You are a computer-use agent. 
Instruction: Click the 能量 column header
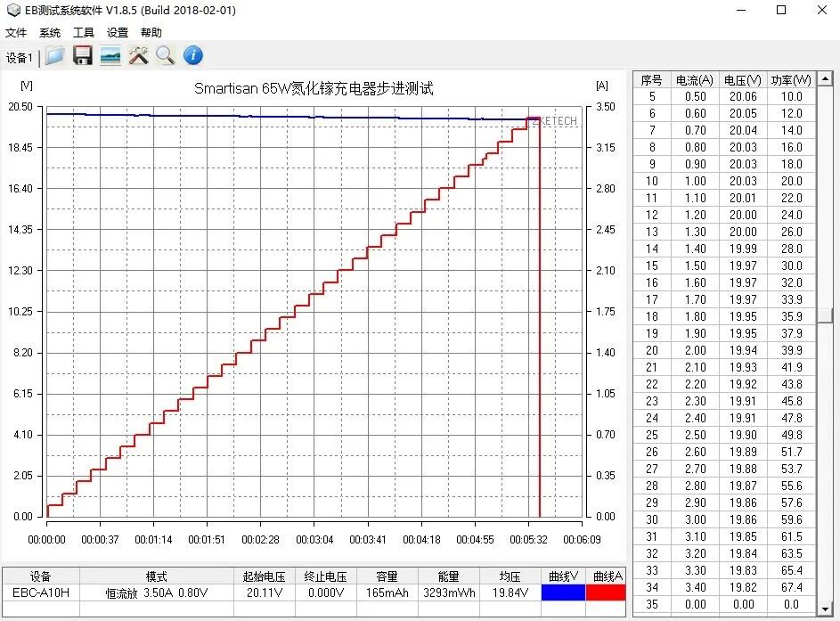pyautogui.click(x=449, y=576)
